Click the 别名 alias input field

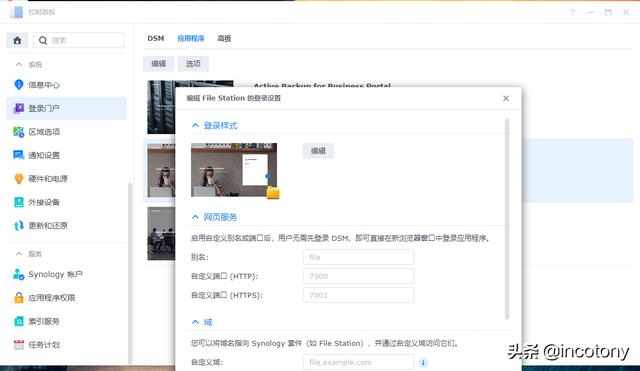coord(358,257)
